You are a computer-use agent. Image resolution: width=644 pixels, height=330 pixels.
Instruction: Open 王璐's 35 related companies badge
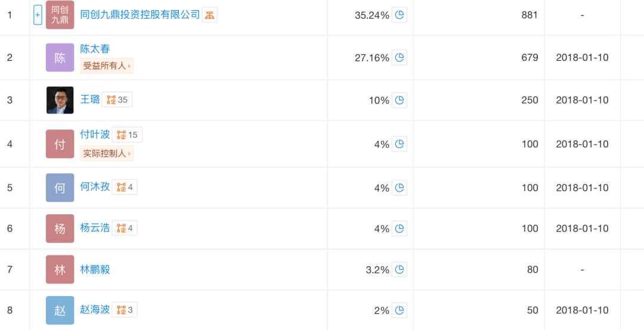pyautogui.click(x=117, y=100)
